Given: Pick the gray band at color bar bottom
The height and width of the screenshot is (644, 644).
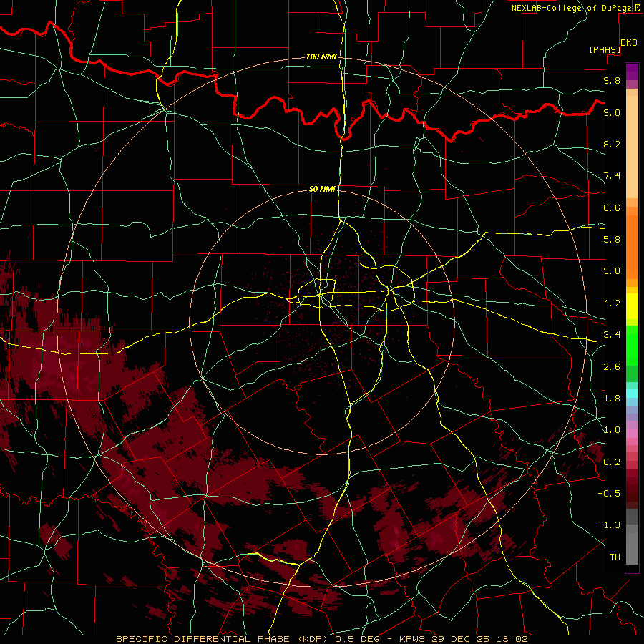Looking at the screenshot, I should [632, 545].
